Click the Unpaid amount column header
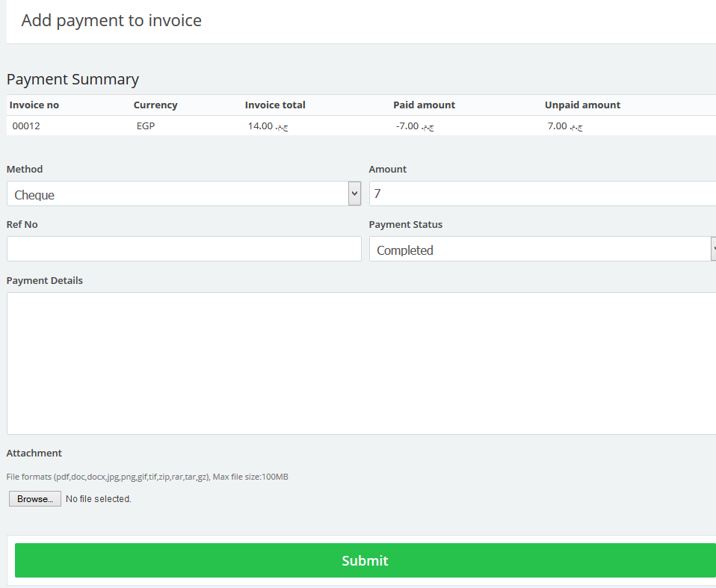 pos(582,105)
